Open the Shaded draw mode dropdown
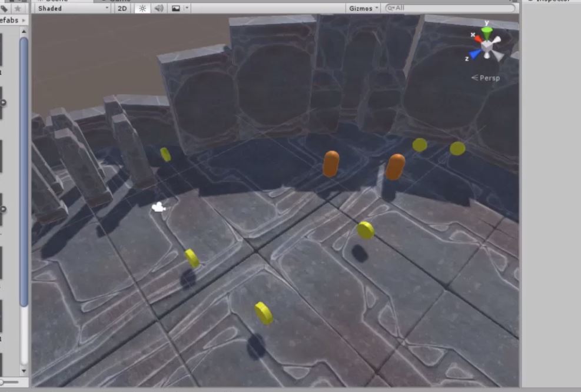The width and height of the screenshot is (581, 392). [x=73, y=8]
